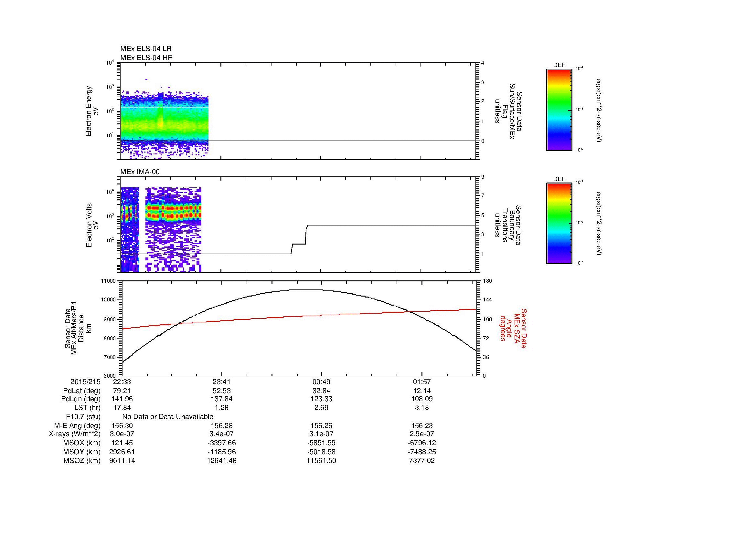Select MSOY value '-7488.25'
The width and height of the screenshot is (756, 534).
pos(422,452)
